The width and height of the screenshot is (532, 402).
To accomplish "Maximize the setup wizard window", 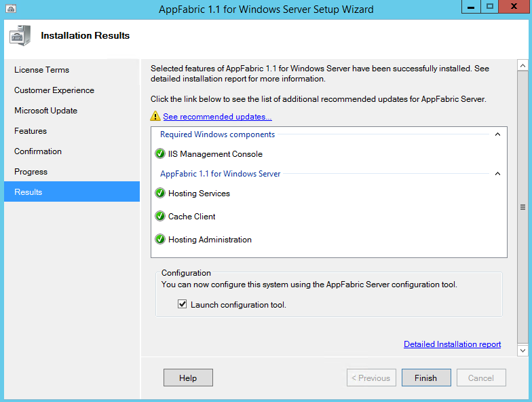I will click(x=489, y=7).
